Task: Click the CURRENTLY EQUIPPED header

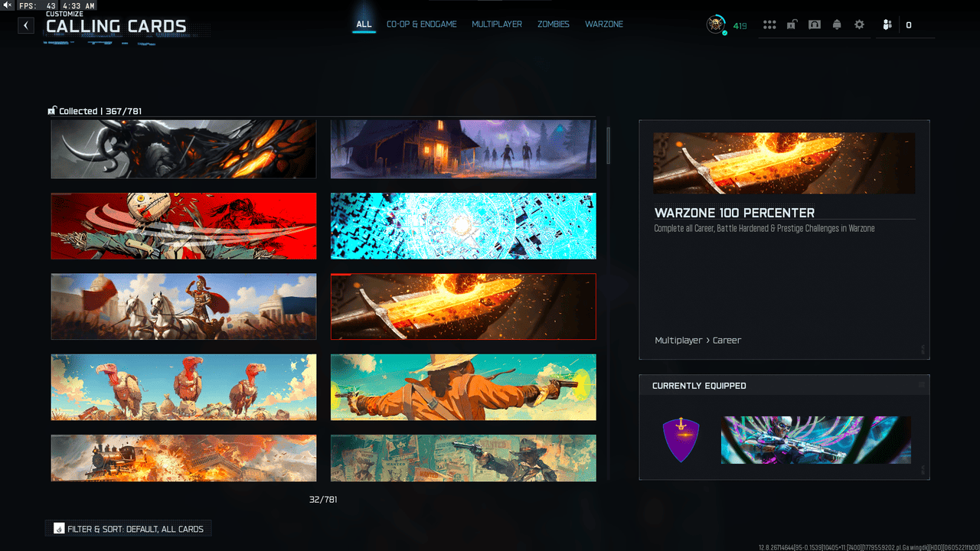Action: [x=699, y=386]
